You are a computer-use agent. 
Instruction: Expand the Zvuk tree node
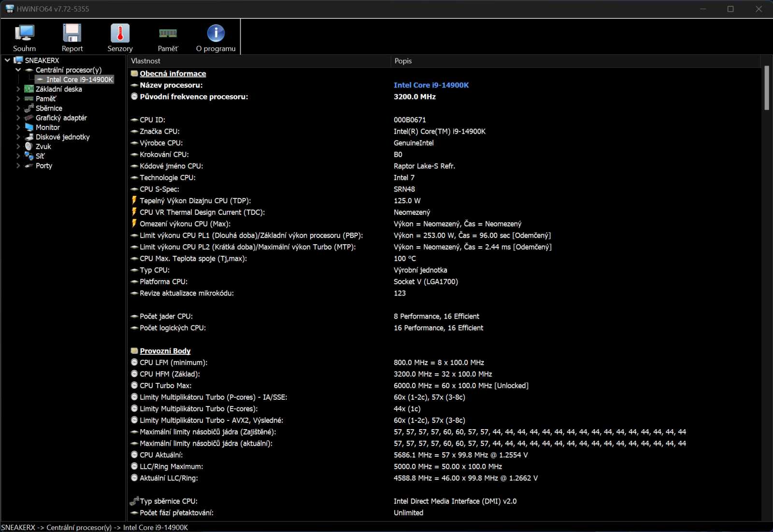coord(18,146)
